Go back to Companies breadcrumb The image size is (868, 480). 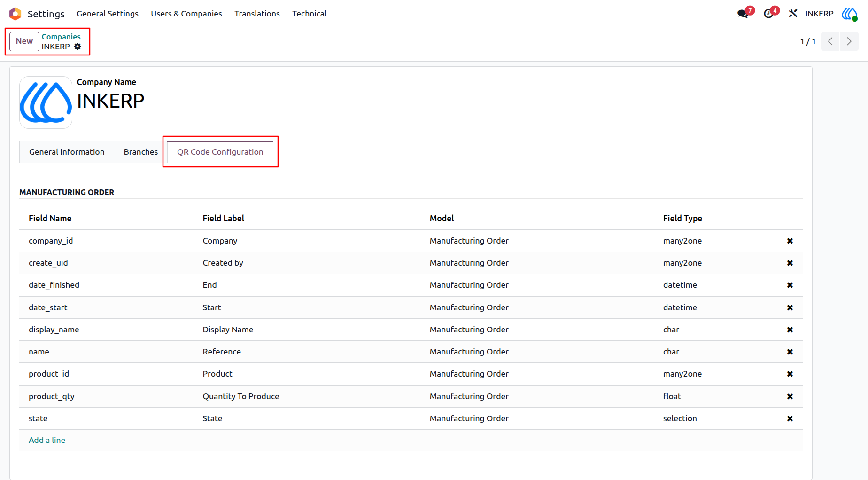pos(61,37)
